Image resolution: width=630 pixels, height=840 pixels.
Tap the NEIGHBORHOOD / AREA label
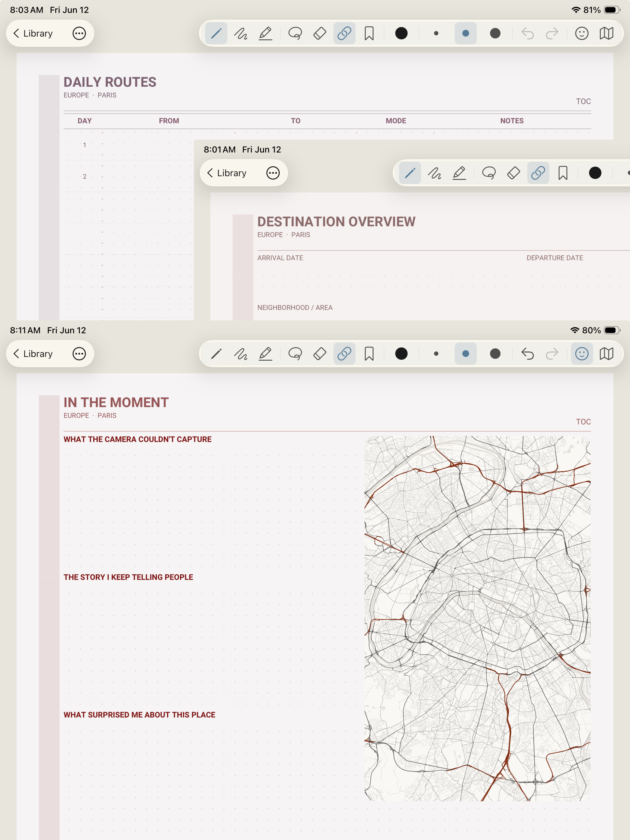pyautogui.click(x=295, y=307)
